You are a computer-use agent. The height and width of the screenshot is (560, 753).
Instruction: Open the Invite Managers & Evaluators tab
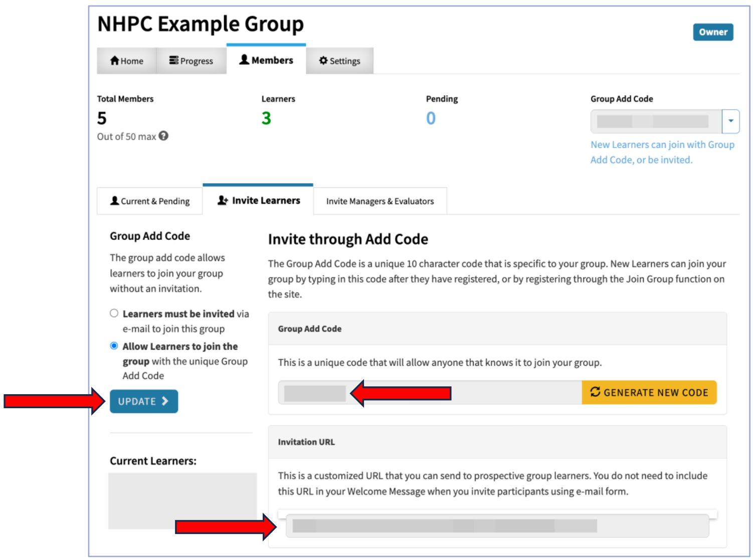click(x=380, y=201)
